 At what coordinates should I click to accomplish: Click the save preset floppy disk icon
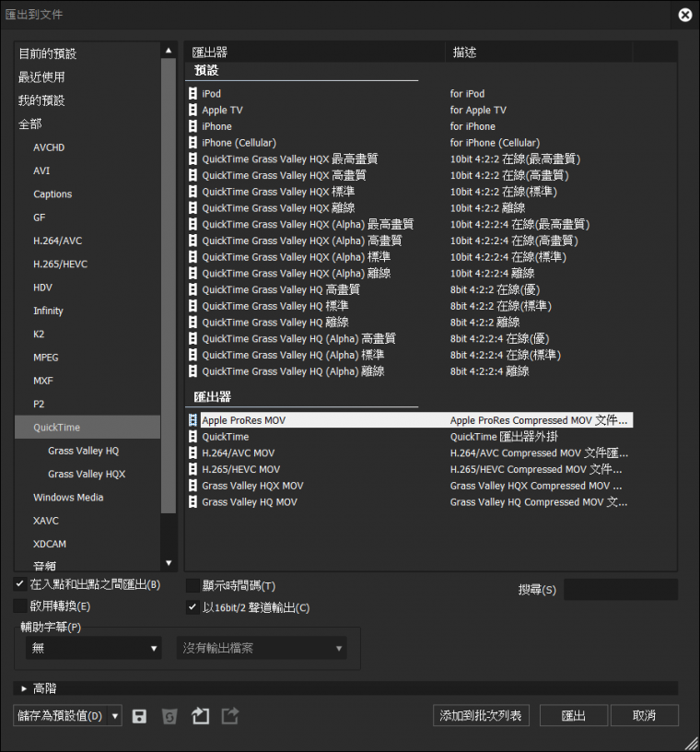tap(139, 716)
